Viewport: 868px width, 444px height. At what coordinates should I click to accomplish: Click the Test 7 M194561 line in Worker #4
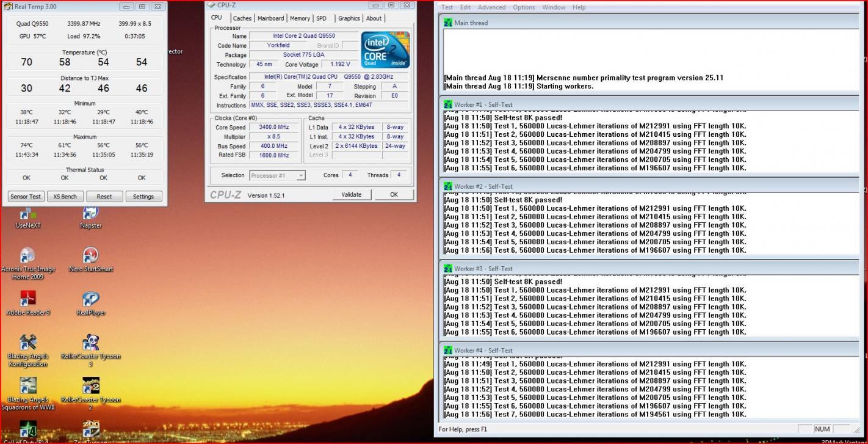[x=595, y=414]
